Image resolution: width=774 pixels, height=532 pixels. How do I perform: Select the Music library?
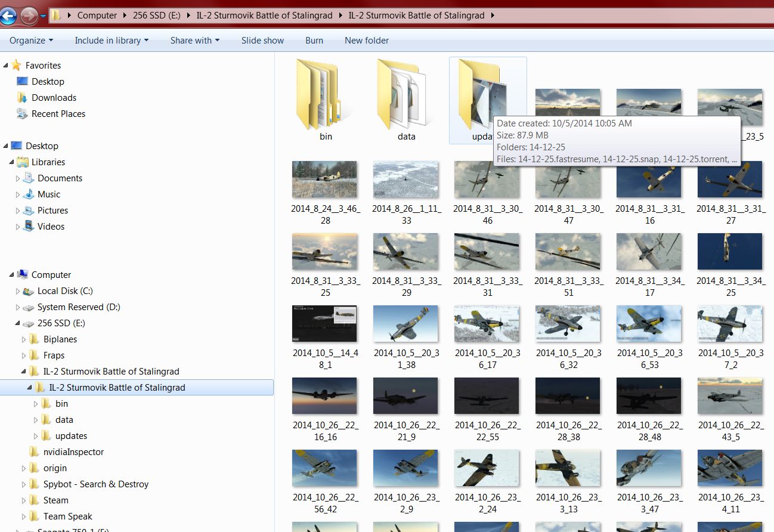click(49, 194)
